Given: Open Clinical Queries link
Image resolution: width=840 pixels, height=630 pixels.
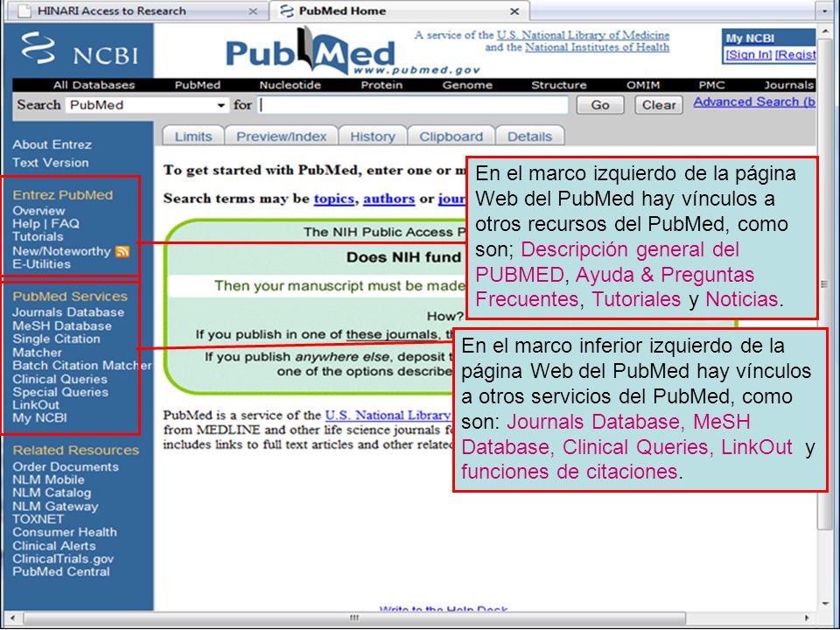Looking at the screenshot, I should 60,379.
